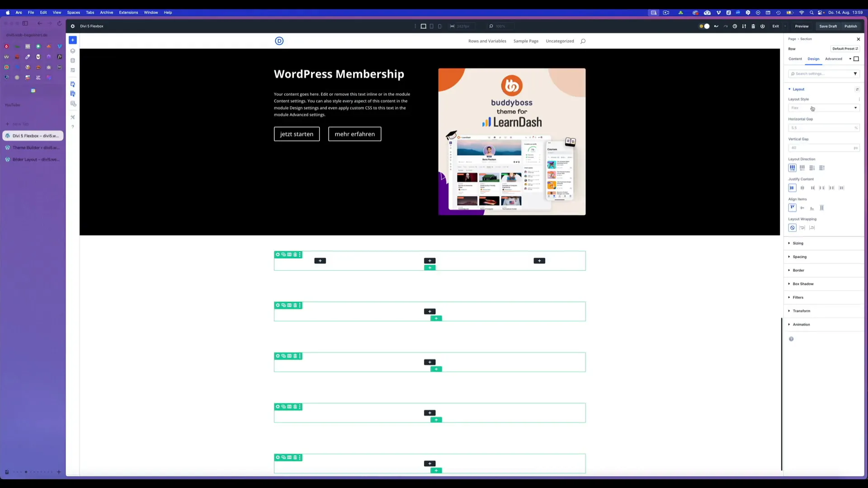Click the Save Draft button
The image size is (868, 488).
coord(828,26)
